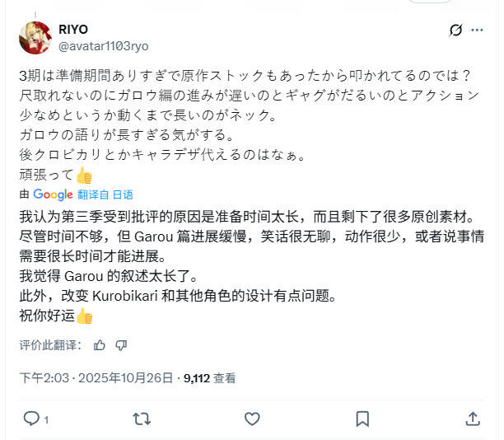Screen dimensions: 504x440
Task: Visit the @avatar1103ryo handle link
Action: [104, 46]
